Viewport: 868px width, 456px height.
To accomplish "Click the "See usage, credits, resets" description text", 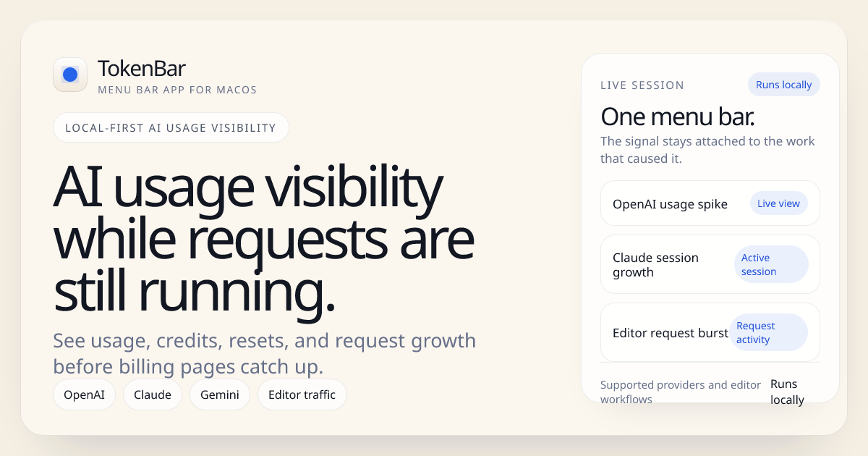I will (265, 353).
